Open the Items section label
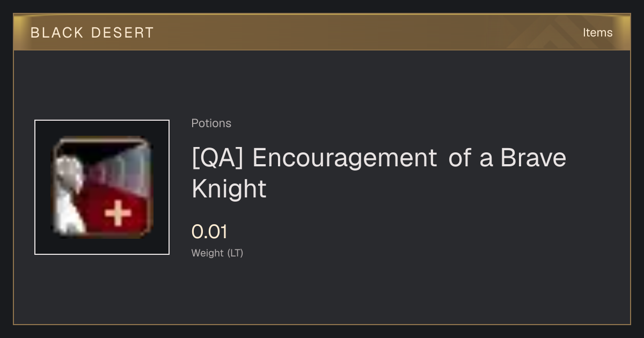 [x=597, y=33]
